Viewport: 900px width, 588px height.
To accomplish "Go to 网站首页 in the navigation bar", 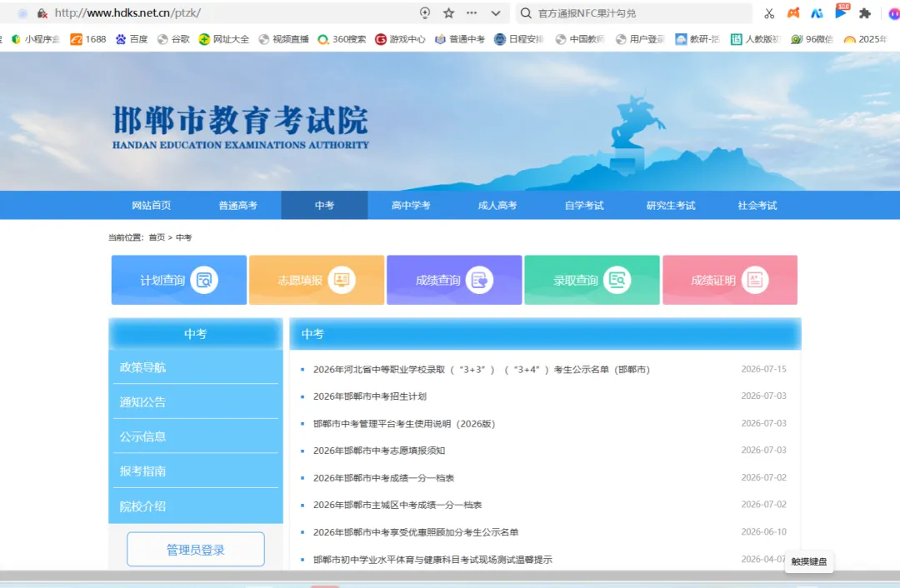I will coord(152,206).
